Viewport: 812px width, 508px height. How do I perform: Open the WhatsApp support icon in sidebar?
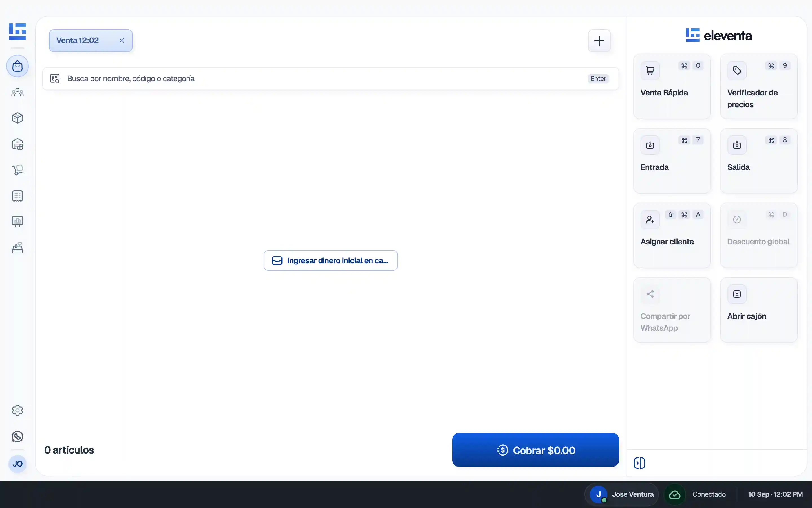(17, 436)
